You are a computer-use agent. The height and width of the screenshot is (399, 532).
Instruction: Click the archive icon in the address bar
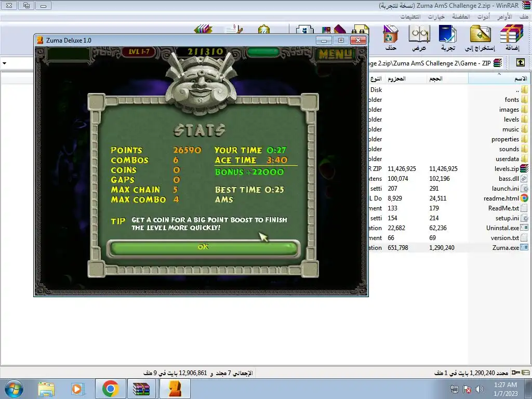click(498, 63)
